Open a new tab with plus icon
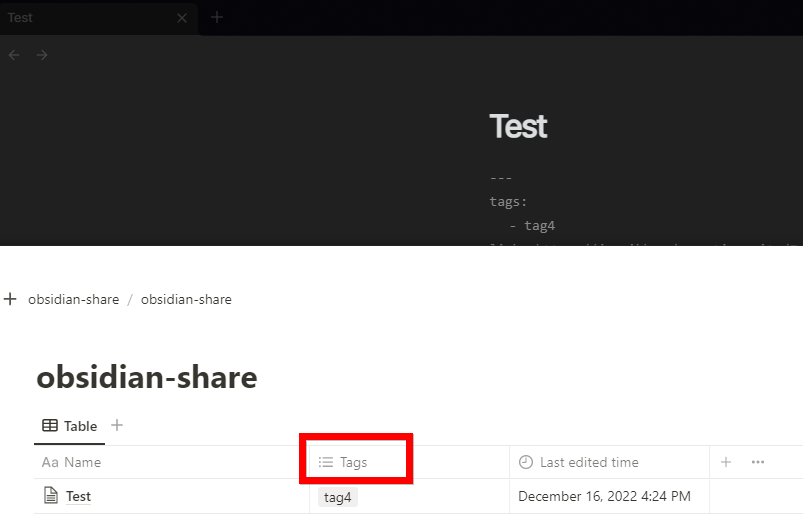Image resolution: width=803 pixels, height=517 pixels. click(x=217, y=17)
